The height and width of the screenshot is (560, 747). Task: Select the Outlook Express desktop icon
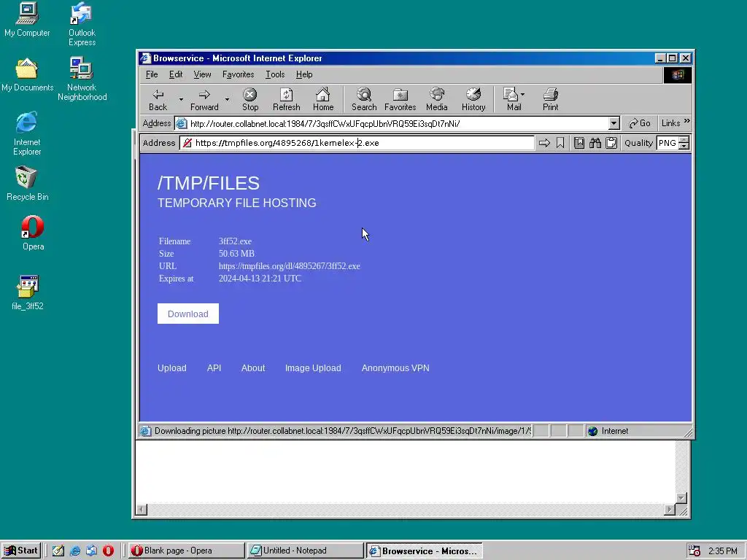(x=82, y=24)
